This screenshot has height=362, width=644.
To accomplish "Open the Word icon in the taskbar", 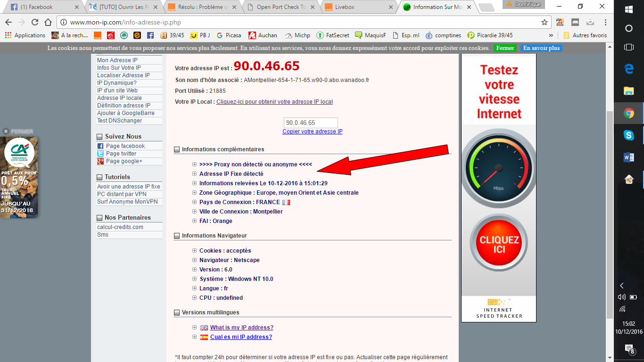I will [x=628, y=157].
